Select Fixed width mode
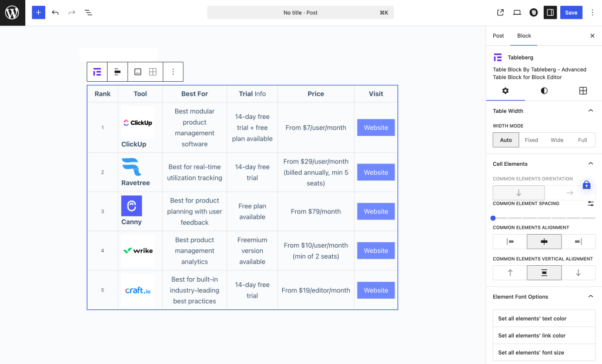Image resolution: width=602 pixels, height=364 pixels. coord(531,140)
